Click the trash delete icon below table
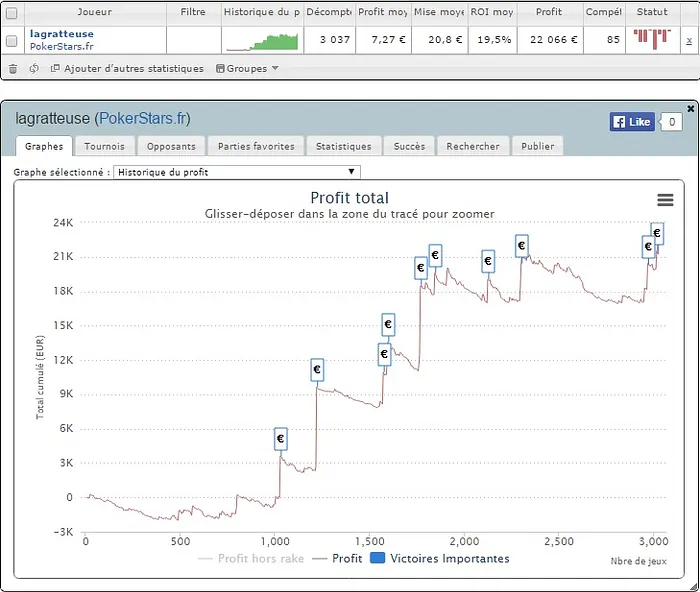 13,69
